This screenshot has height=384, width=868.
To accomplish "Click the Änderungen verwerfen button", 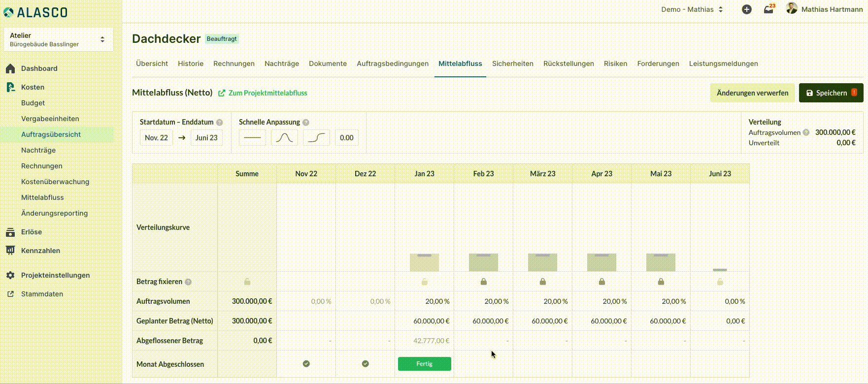I will (752, 93).
